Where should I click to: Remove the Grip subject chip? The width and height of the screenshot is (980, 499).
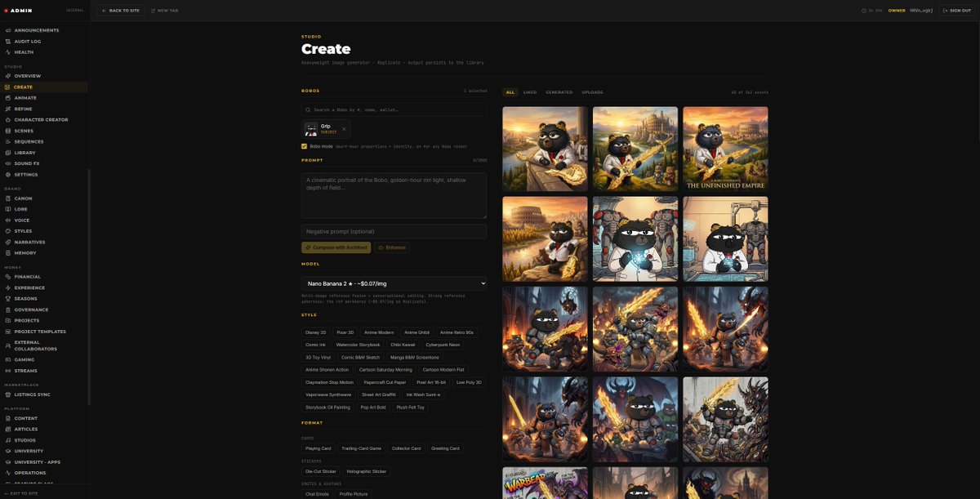[344, 129]
